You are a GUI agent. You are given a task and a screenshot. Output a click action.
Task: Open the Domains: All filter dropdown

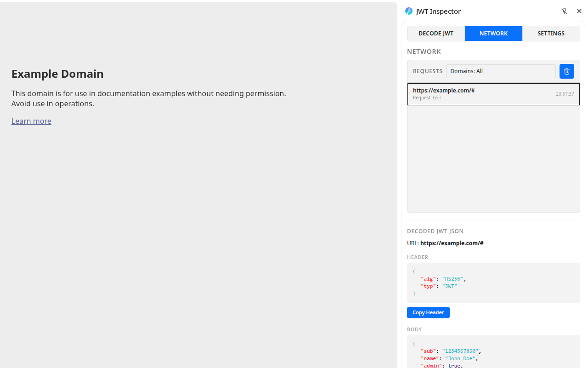click(501, 71)
